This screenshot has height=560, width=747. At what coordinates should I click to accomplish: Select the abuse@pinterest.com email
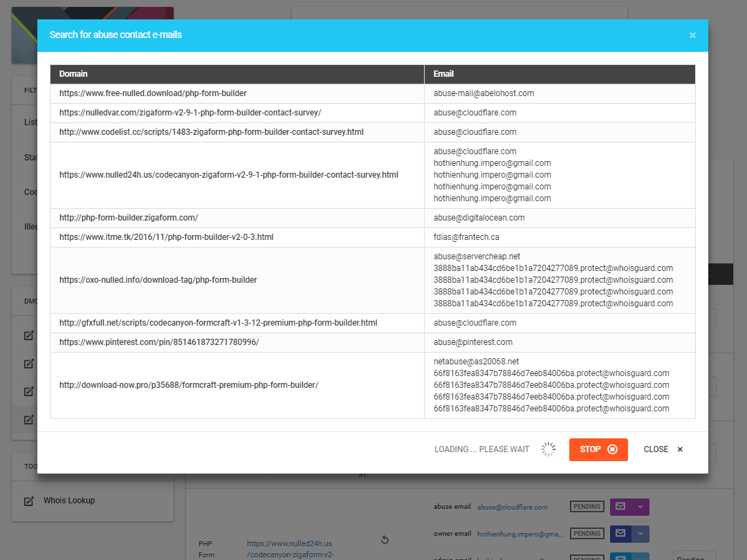473,342
